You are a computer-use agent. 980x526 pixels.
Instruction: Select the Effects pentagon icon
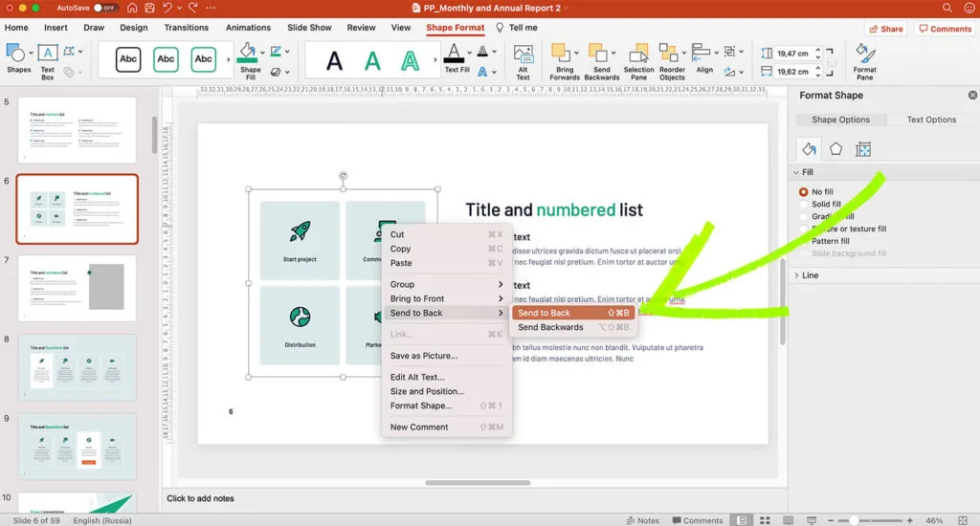point(835,149)
